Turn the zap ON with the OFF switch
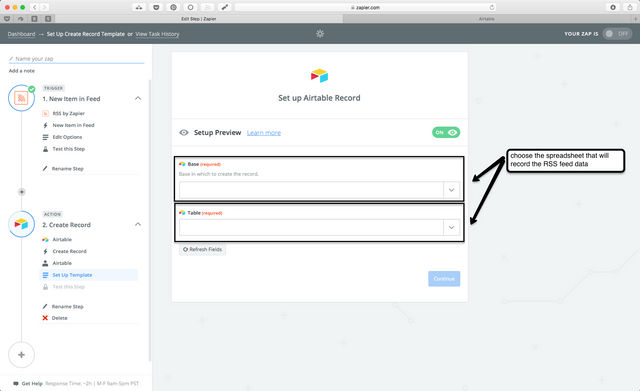 coord(618,34)
